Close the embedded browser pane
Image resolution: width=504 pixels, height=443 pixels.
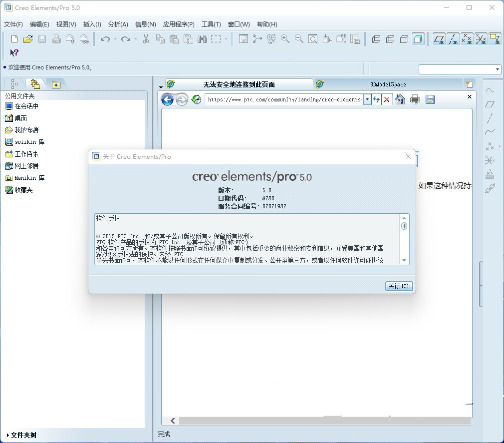tap(469, 96)
